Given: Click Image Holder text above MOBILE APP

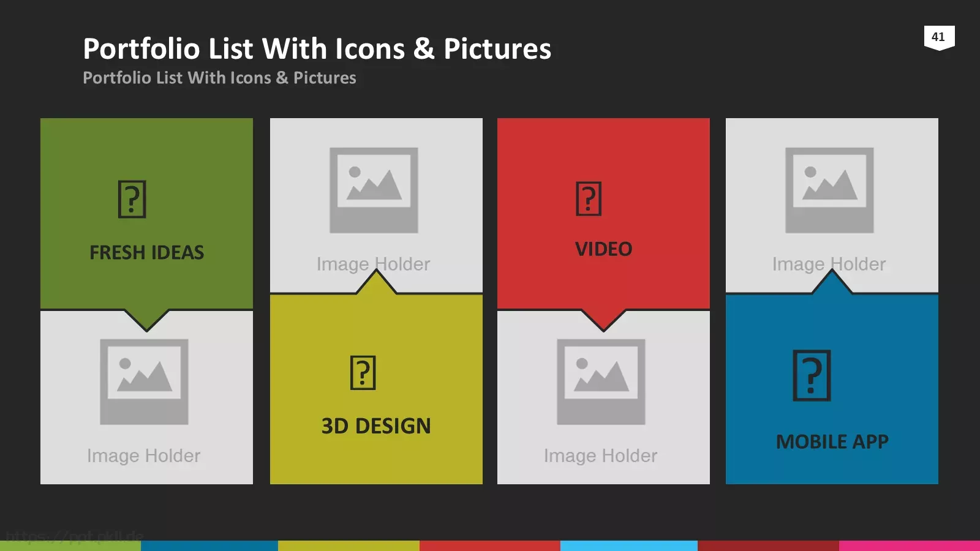Looking at the screenshot, I should point(829,264).
